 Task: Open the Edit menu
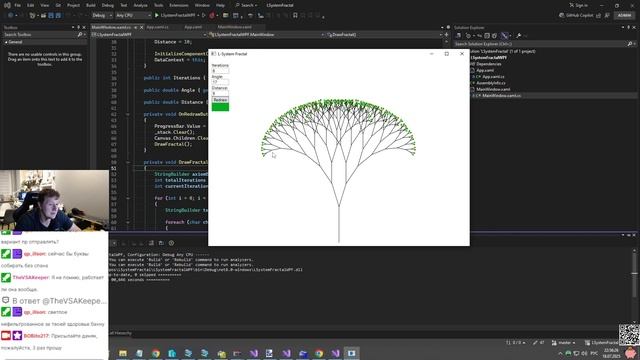31,5
